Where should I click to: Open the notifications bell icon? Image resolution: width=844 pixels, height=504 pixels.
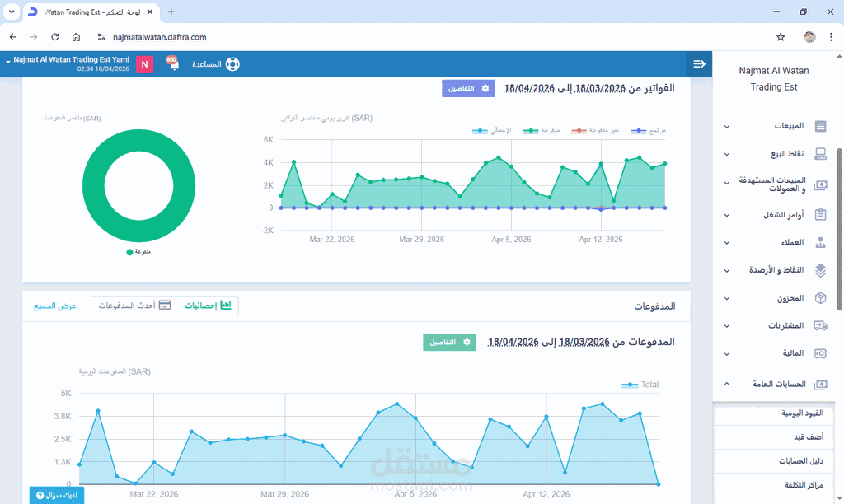(173, 63)
